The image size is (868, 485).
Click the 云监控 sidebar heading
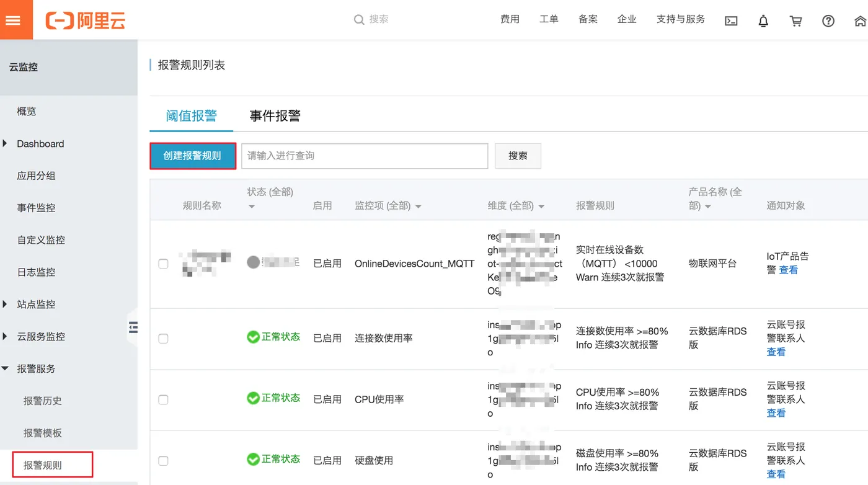coord(24,67)
